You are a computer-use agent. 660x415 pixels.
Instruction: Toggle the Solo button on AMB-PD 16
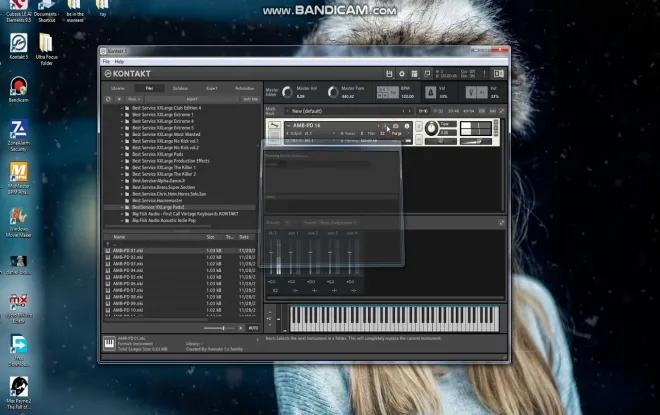(419, 126)
